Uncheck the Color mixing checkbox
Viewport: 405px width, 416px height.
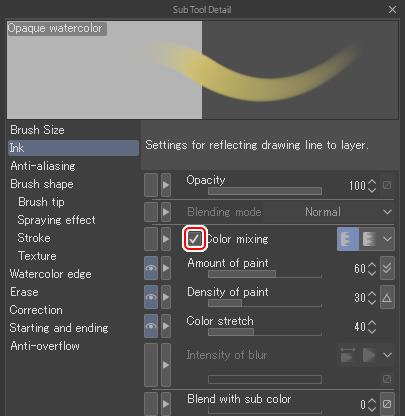[x=194, y=239]
